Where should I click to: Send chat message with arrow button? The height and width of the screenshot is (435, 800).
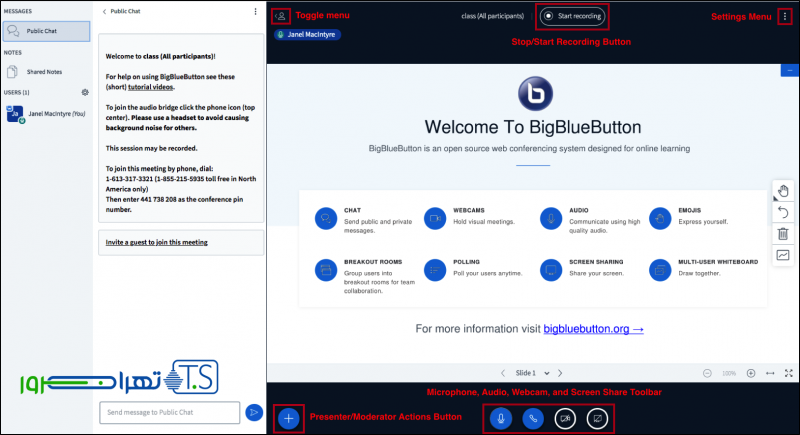coord(254,412)
